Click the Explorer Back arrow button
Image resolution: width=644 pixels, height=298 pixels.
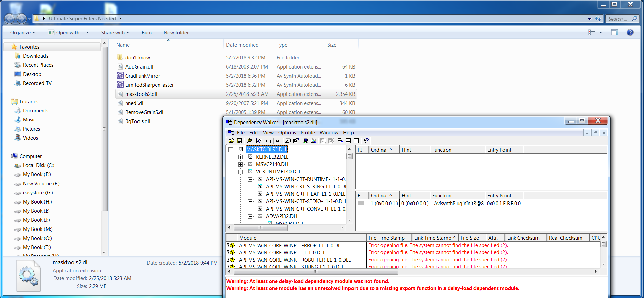[x=10, y=19]
